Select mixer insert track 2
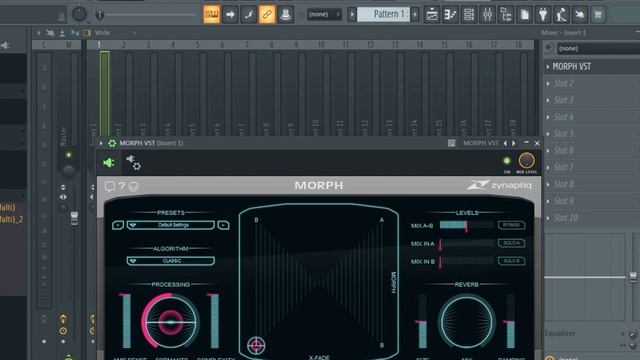The height and width of the screenshot is (360, 640). point(123,93)
